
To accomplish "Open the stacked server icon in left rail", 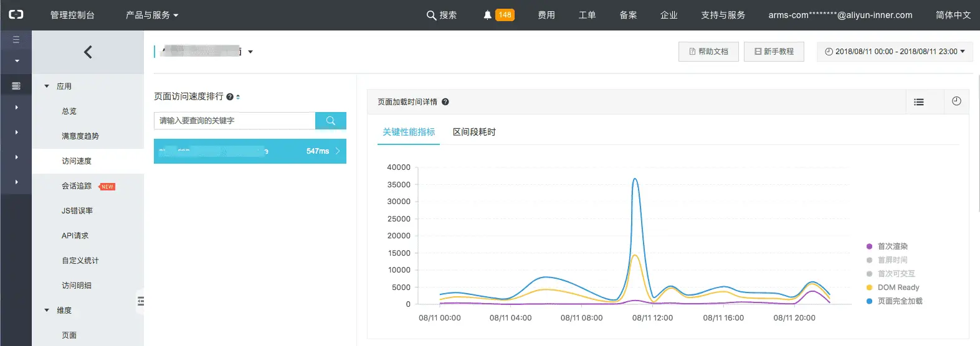I will tap(16, 86).
